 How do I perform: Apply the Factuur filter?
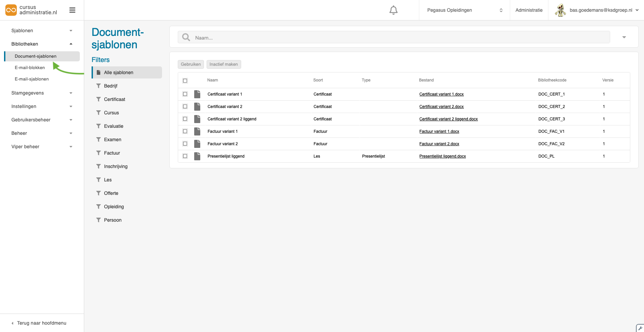pos(112,153)
